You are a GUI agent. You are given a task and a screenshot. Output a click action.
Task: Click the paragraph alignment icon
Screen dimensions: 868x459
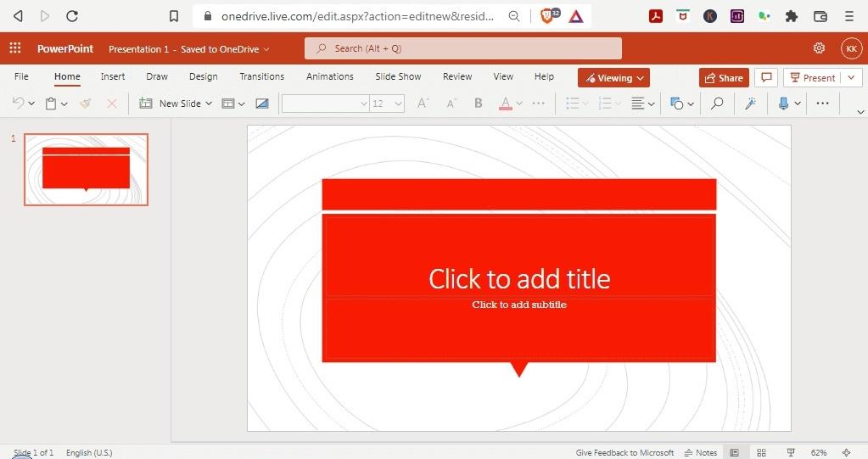pyautogui.click(x=638, y=103)
